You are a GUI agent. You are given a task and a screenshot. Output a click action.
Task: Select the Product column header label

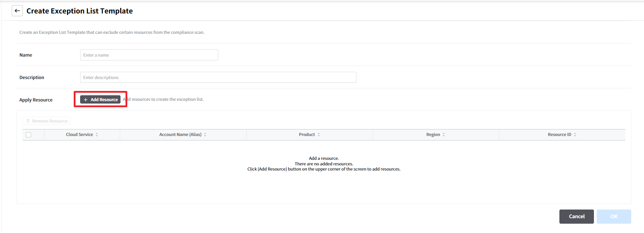coord(307,135)
